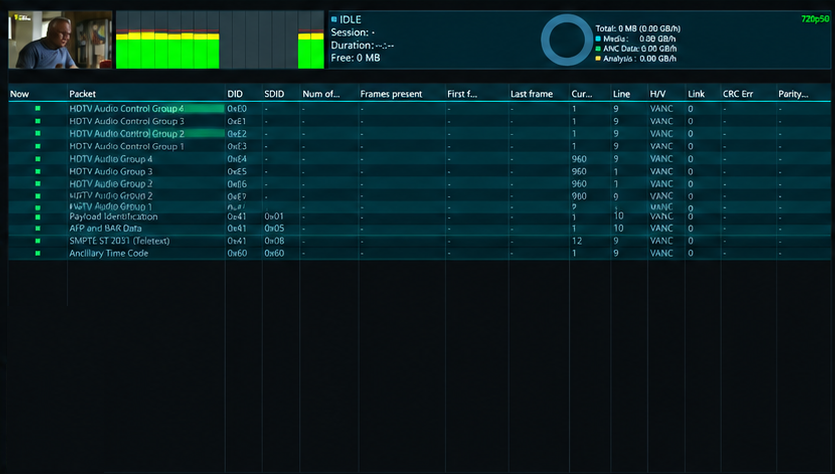Image resolution: width=835 pixels, height=474 pixels.
Task: Click green indicator for HDTV Audio Control Group 4
Action: click(38, 108)
